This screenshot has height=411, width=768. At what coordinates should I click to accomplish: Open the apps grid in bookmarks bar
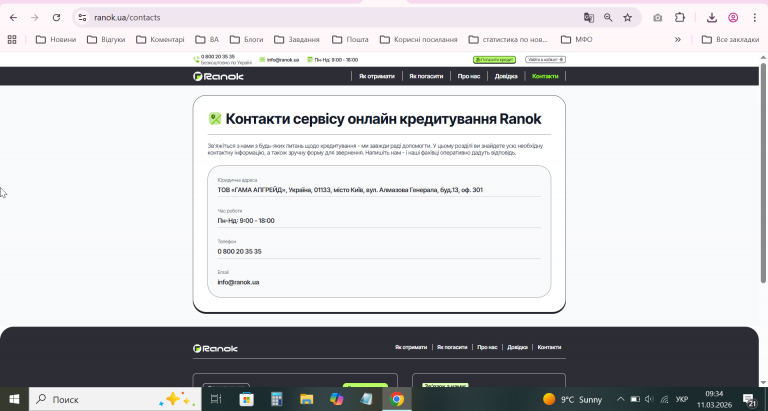pyautogui.click(x=12, y=39)
